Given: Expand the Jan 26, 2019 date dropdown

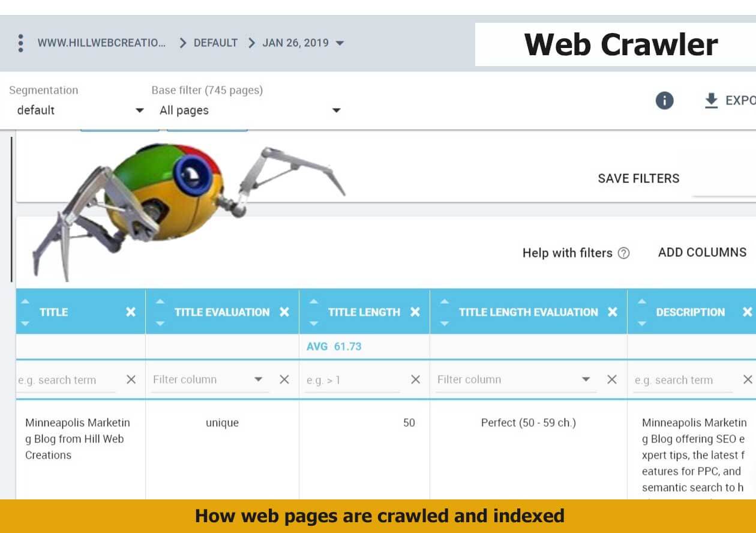Looking at the screenshot, I should click(x=340, y=43).
